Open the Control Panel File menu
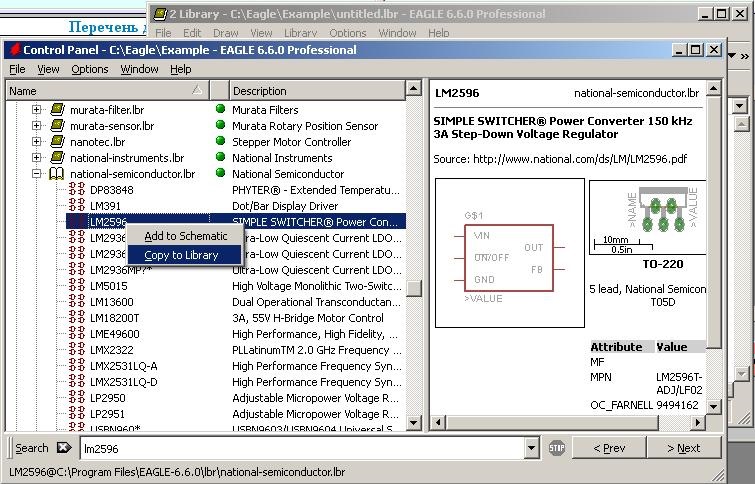This screenshot has height=484, width=755. (x=17, y=69)
